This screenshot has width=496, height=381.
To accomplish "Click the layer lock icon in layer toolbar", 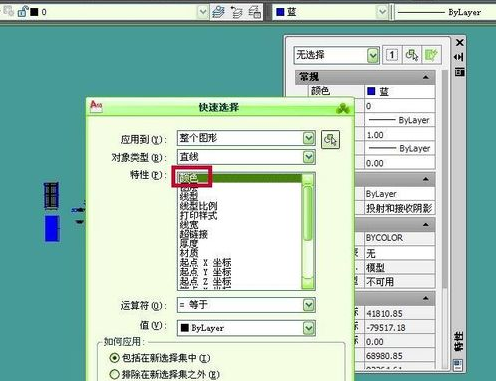I will click(x=23, y=12).
